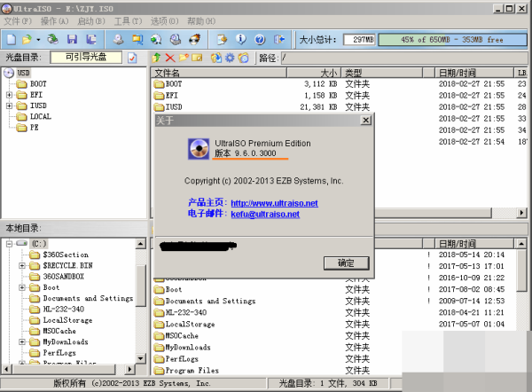Click the Compress ISO toolbar icon
Image resolution: width=532 pixels, height=392 pixels.
click(x=137, y=39)
